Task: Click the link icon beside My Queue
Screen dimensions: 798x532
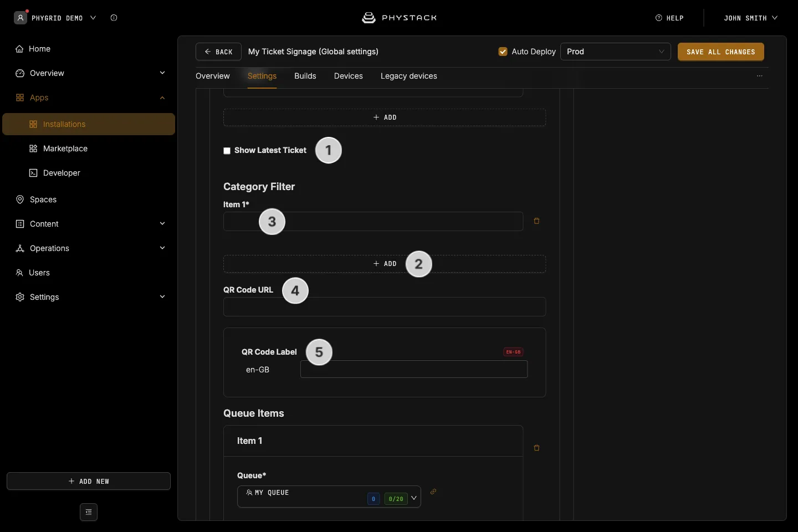Action: [x=433, y=492]
